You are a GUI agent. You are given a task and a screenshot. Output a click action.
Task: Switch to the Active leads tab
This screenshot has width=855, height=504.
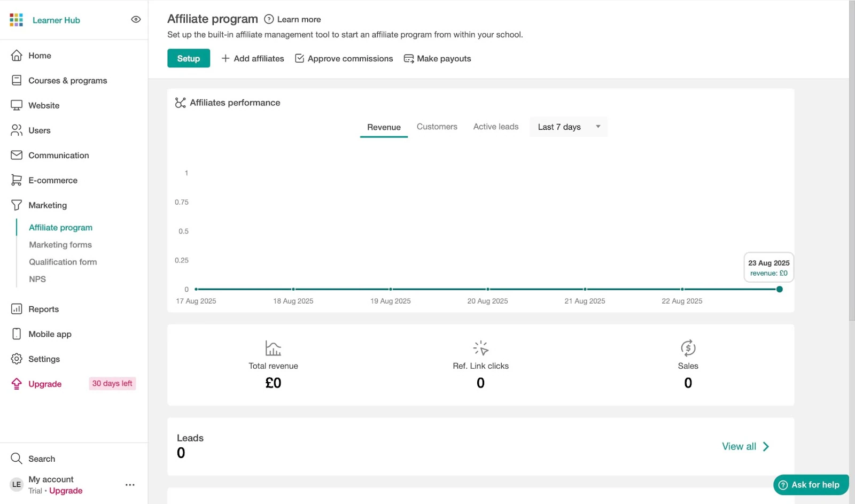coord(496,127)
